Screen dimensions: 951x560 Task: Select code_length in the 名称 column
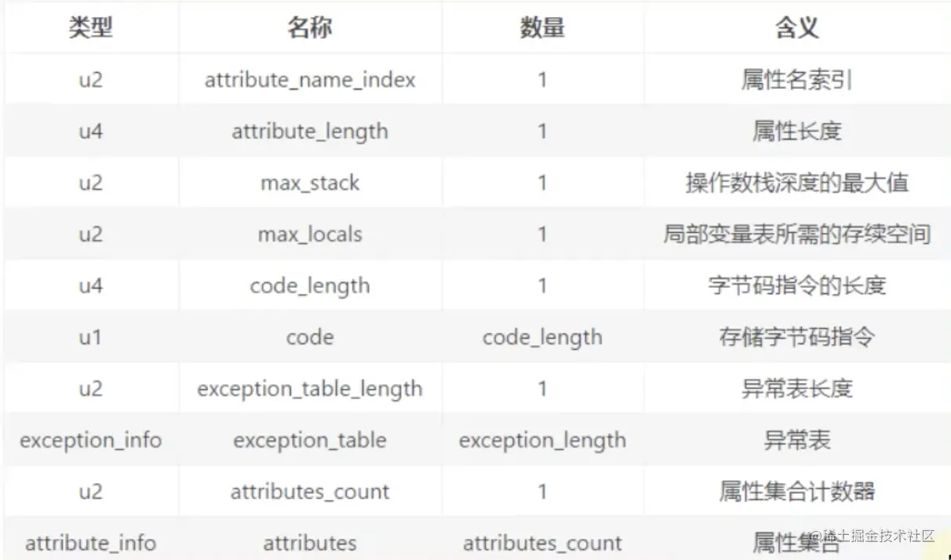[x=310, y=286]
